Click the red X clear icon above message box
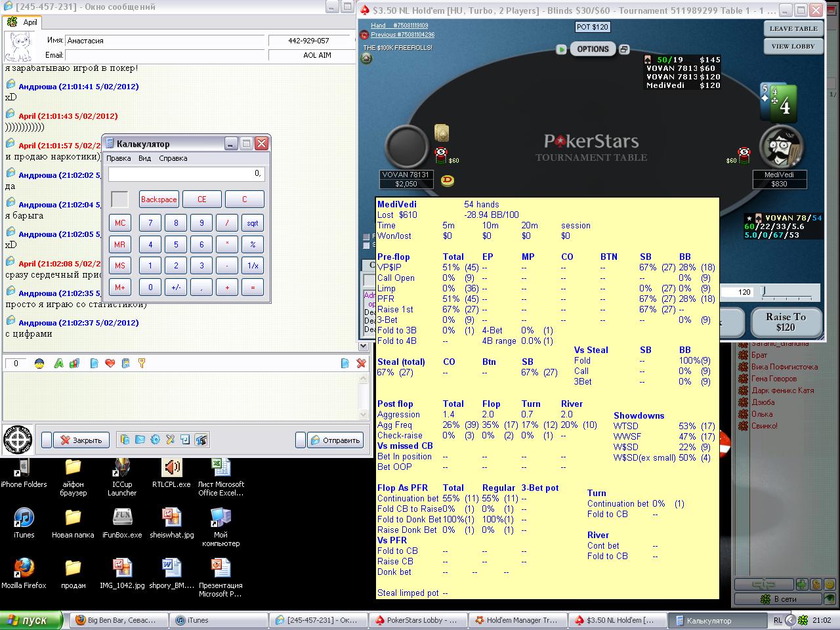This screenshot has height=630, width=840. coord(361,363)
